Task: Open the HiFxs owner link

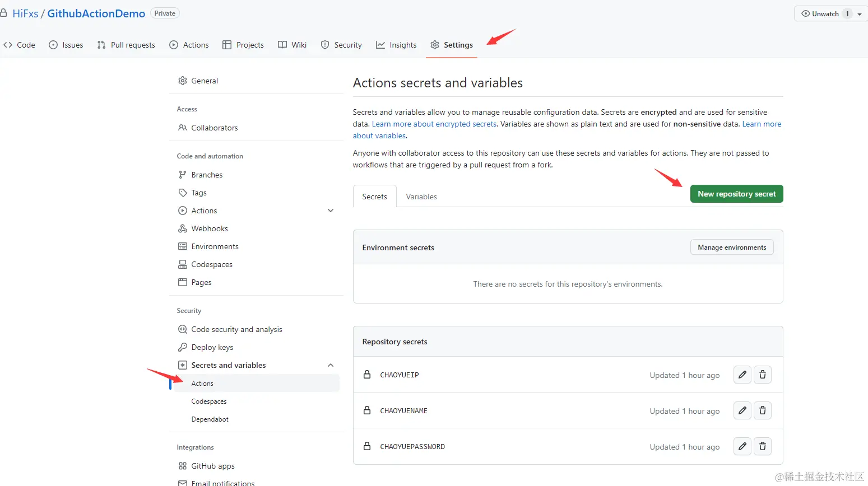Action: click(x=25, y=13)
